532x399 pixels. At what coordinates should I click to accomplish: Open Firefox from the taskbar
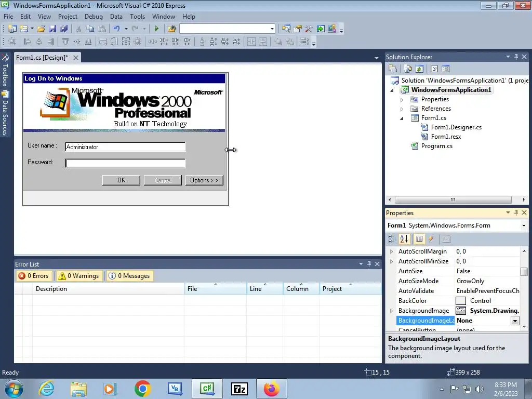pos(271,389)
